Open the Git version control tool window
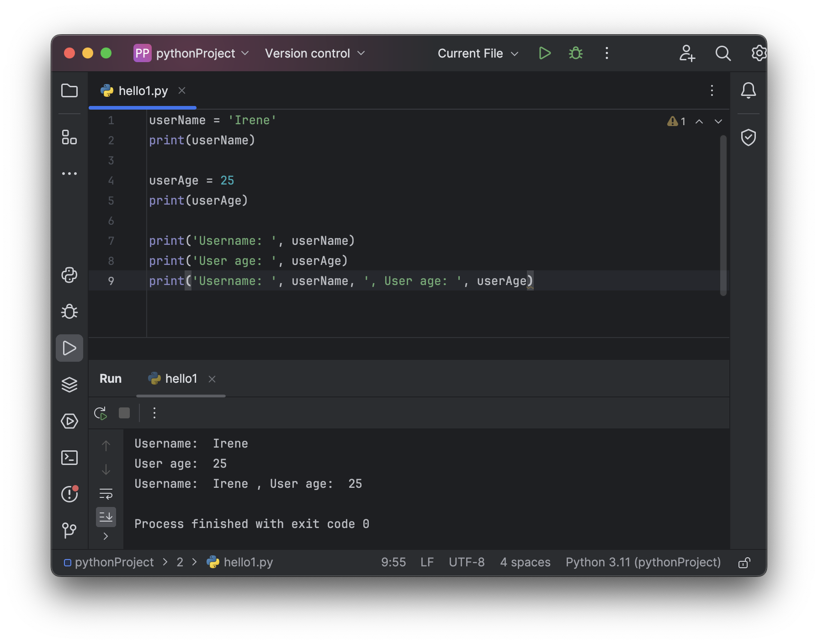This screenshot has width=818, height=644. coord(69,530)
